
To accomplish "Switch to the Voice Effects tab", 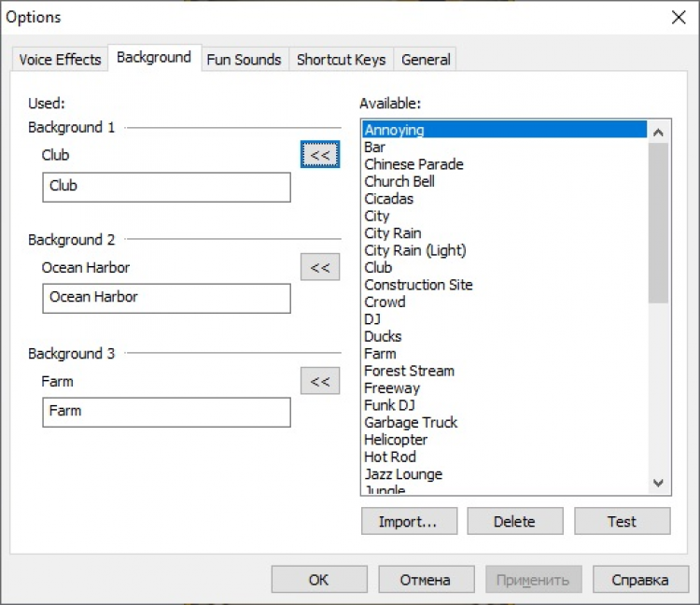I will tap(60, 59).
